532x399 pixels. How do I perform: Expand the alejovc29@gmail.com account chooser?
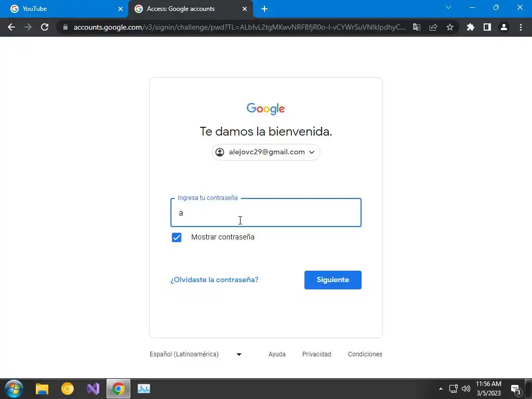(x=265, y=152)
